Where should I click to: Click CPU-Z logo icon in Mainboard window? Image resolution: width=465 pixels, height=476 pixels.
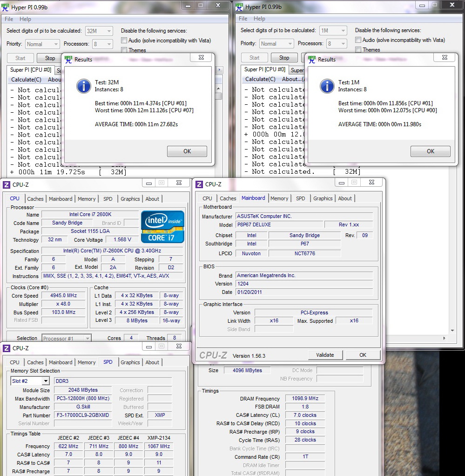click(199, 184)
